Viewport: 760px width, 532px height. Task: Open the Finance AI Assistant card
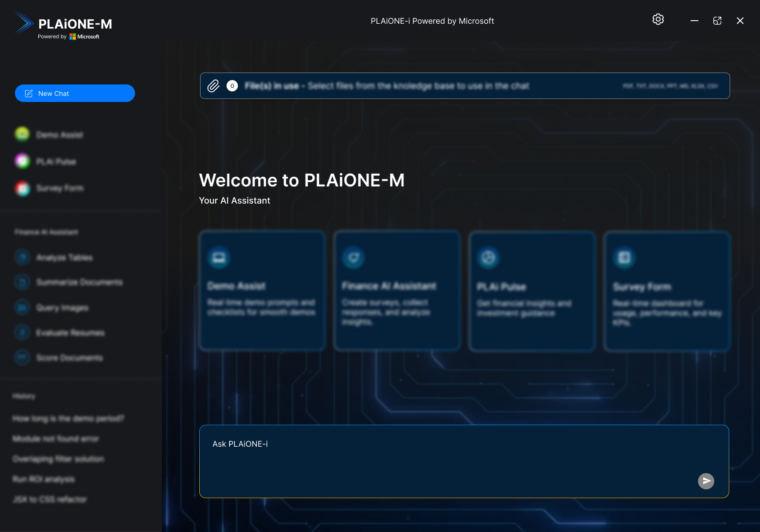[x=397, y=291]
